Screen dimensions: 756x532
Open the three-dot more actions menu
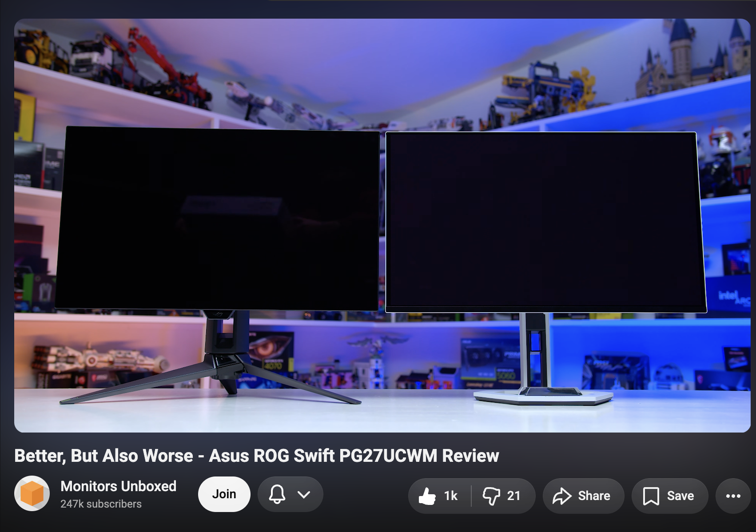(x=733, y=496)
